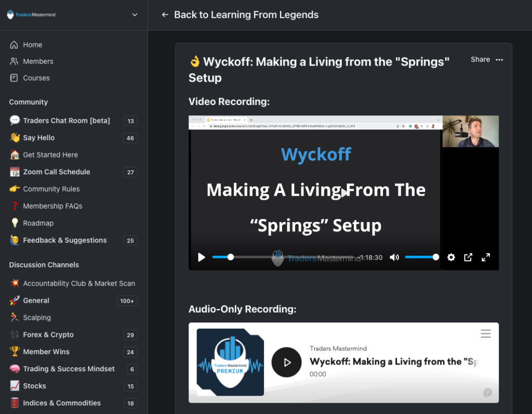Open the Zoom Call Schedule page
This screenshot has height=414, width=532.
pos(56,172)
